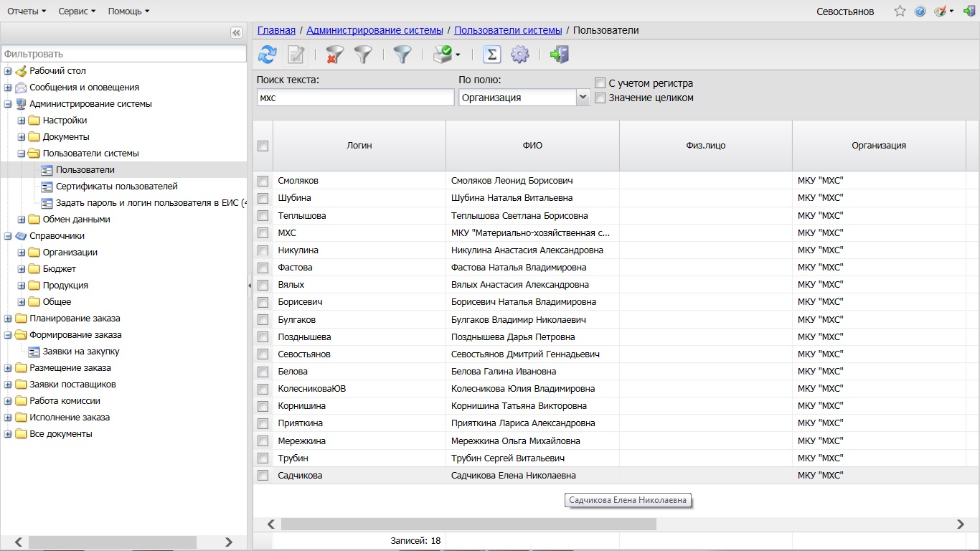Image resolution: width=980 pixels, height=551 pixels.
Task: Open the "Сервис" menu
Action: point(77,11)
